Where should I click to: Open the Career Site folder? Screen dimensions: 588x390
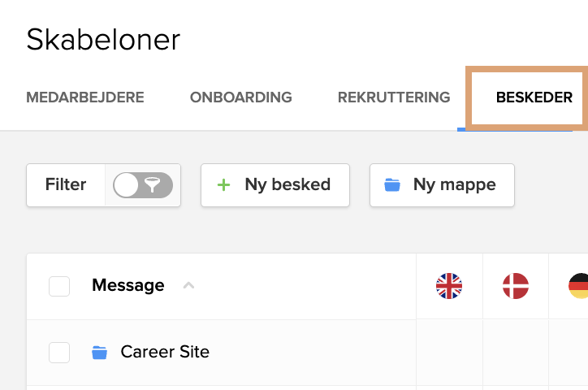coord(165,352)
